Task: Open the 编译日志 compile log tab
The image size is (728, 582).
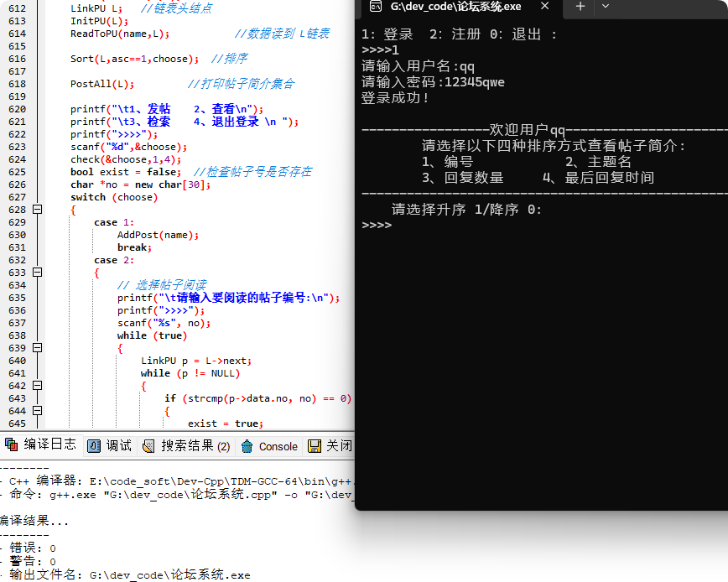Action: (41, 445)
